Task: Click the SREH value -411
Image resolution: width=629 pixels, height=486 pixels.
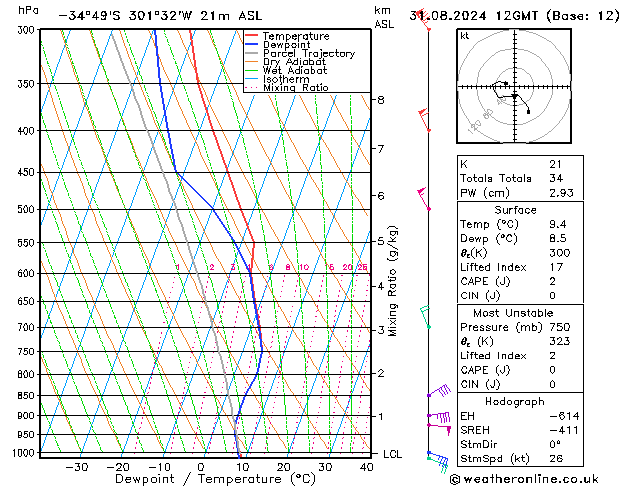Action: click(564, 430)
